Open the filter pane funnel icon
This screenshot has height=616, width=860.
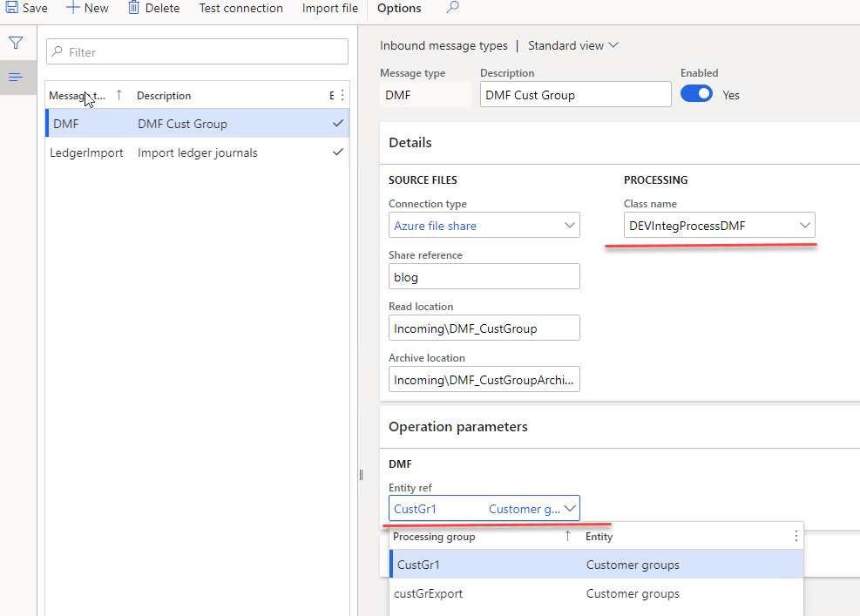point(16,43)
